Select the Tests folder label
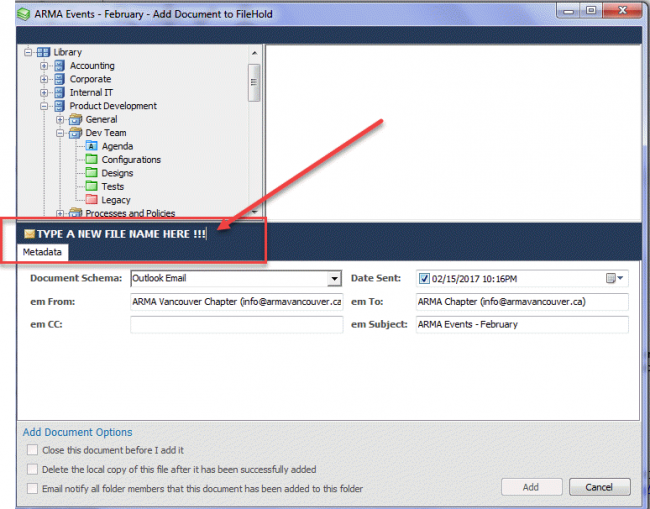The height and width of the screenshot is (509, 650). coord(113,187)
